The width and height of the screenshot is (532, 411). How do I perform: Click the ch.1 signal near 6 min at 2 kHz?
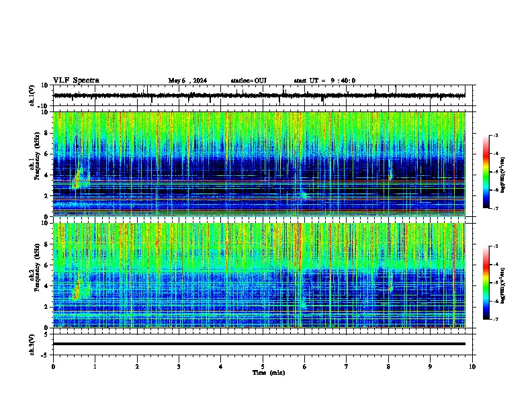coord(304,194)
